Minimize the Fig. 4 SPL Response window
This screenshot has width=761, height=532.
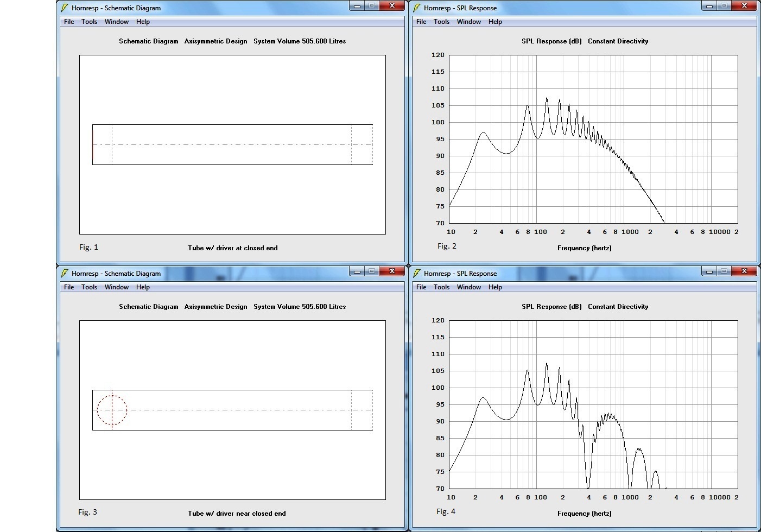pos(709,271)
